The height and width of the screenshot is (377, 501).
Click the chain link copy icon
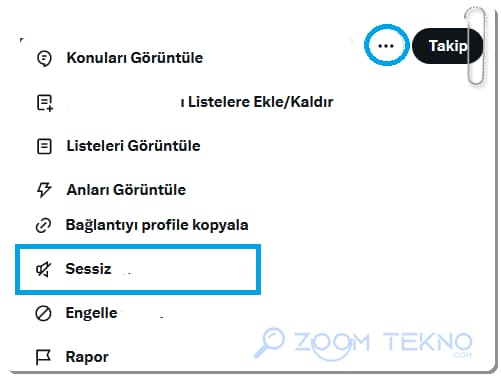tap(44, 225)
